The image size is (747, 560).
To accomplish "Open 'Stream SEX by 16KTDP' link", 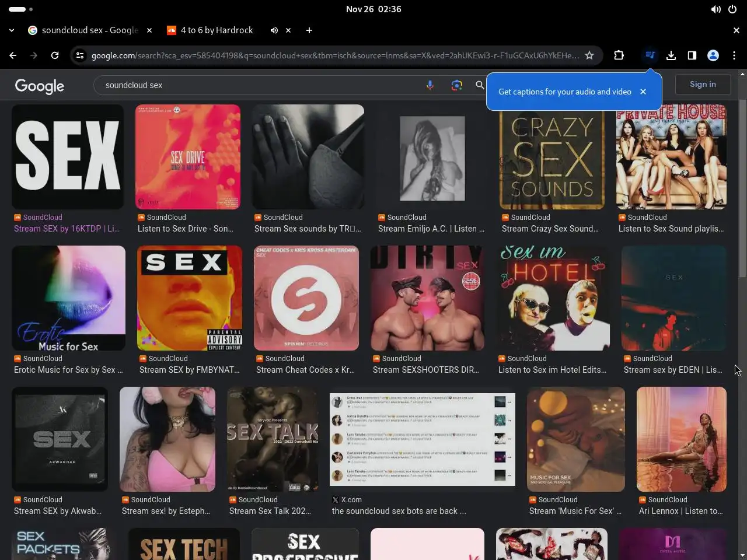I will [x=67, y=229].
